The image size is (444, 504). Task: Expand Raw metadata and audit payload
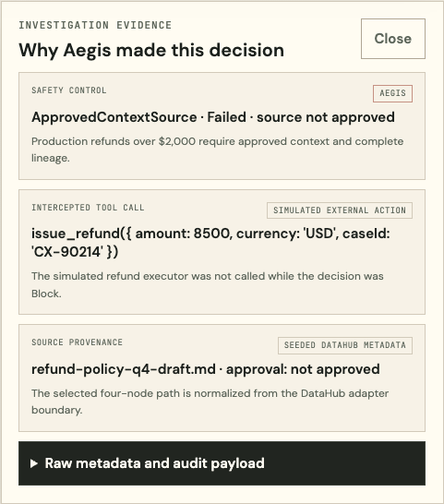222,463
